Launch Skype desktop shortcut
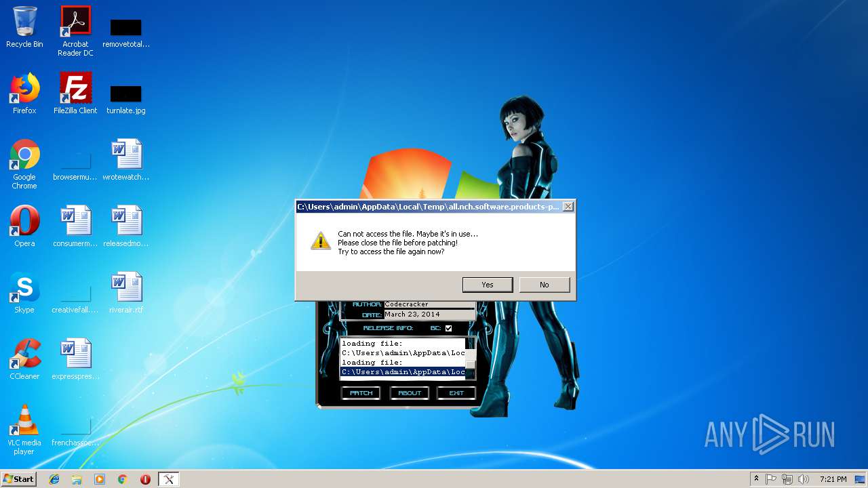 [24, 293]
